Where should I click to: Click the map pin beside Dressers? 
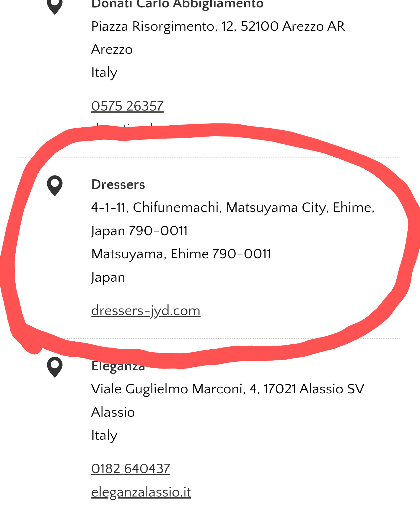click(55, 186)
